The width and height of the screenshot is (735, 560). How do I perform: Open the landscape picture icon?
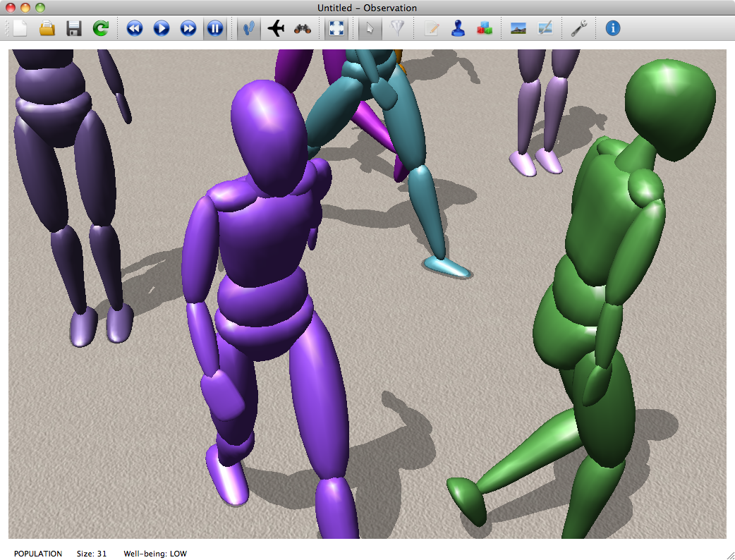(x=518, y=28)
